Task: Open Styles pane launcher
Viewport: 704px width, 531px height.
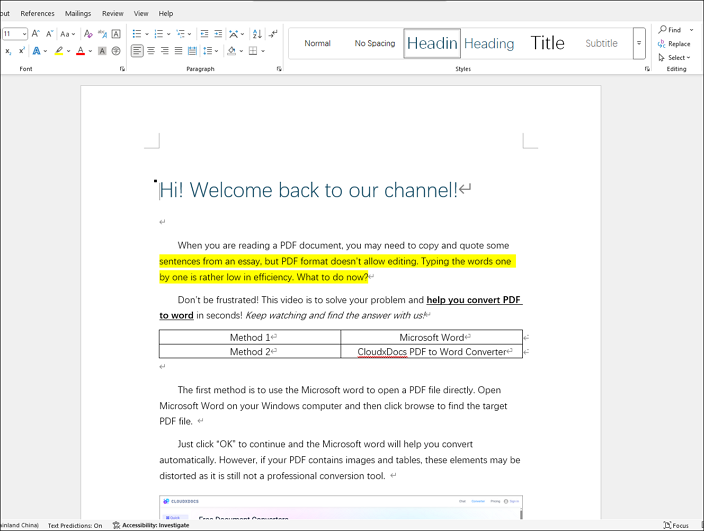Action: [647, 69]
